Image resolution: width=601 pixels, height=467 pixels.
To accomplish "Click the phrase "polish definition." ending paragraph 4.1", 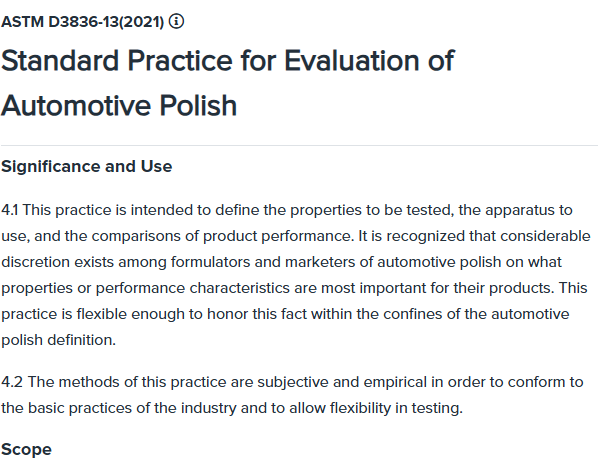I will coord(58,341).
